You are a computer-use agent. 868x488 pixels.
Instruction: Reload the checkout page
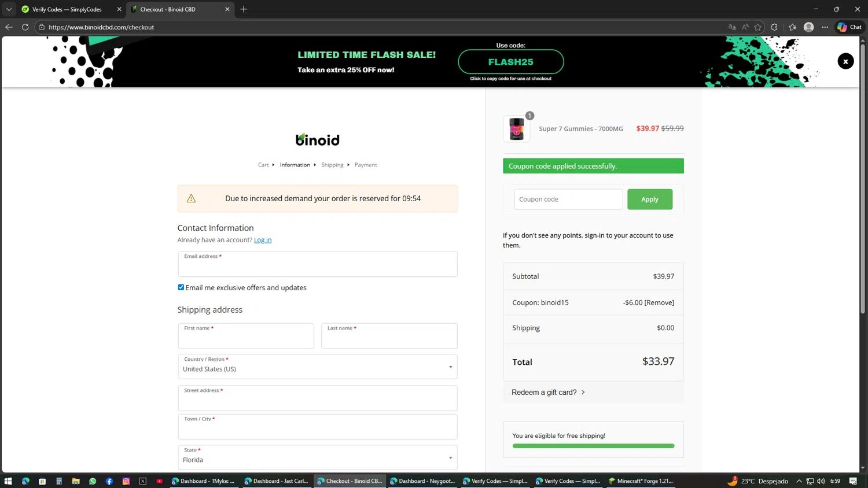[25, 27]
